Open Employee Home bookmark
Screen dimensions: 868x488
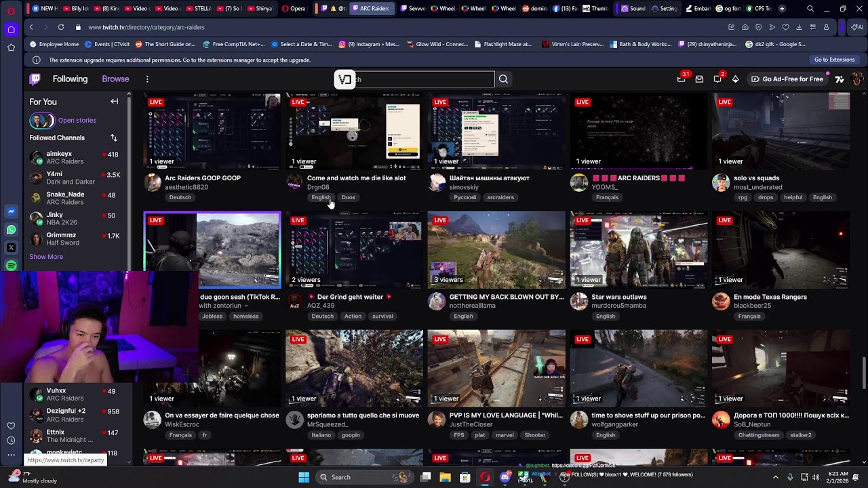pyautogui.click(x=54, y=44)
